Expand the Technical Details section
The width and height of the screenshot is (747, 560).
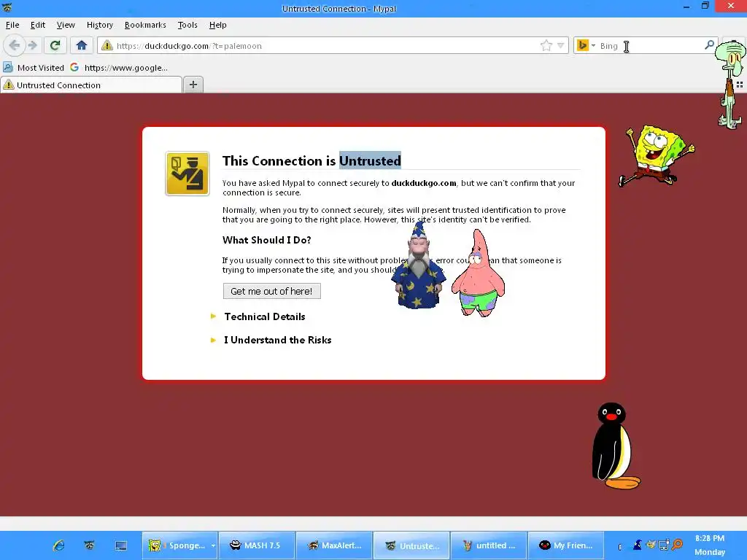pos(264,316)
